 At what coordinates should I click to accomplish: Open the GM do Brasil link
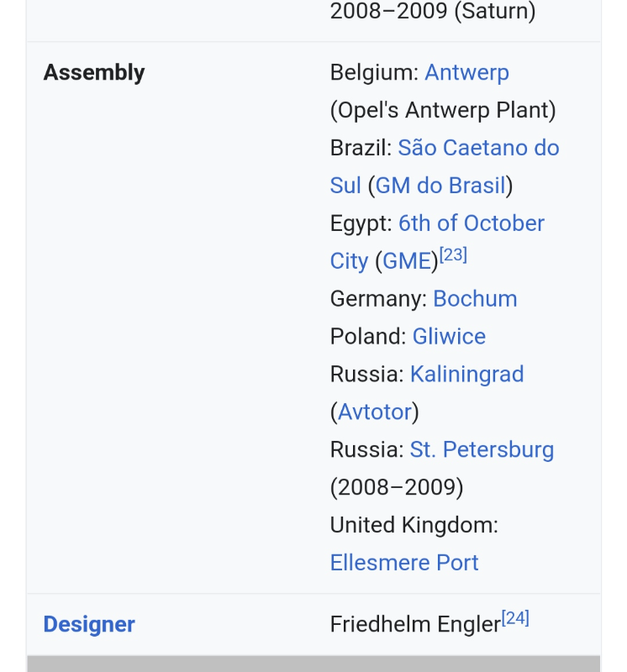pos(440,186)
